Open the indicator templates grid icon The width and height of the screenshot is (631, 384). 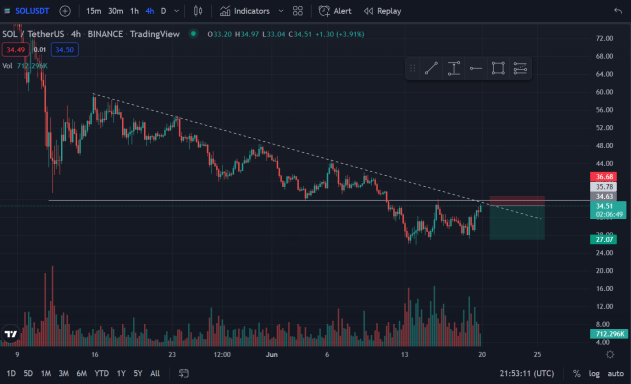click(x=298, y=11)
